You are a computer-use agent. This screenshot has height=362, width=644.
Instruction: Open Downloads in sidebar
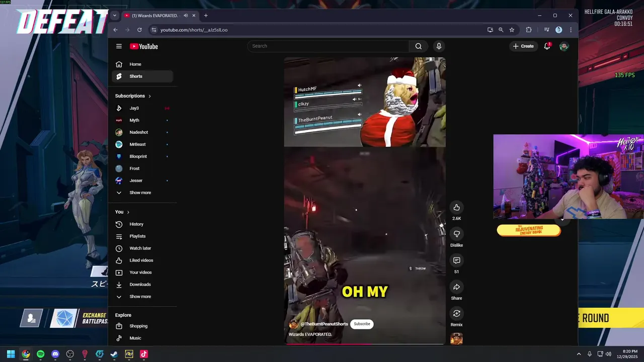pos(142,285)
